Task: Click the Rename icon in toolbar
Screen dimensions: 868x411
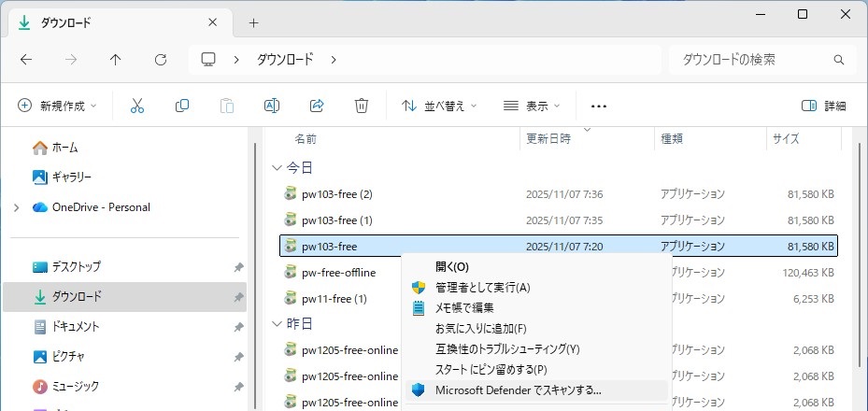Action: [x=272, y=106]
